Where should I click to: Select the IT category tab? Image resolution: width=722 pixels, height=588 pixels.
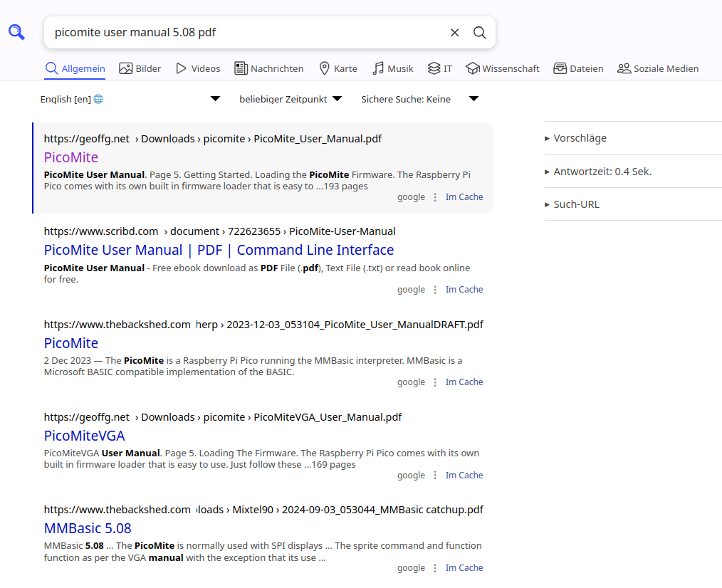(x=440, y=68)
